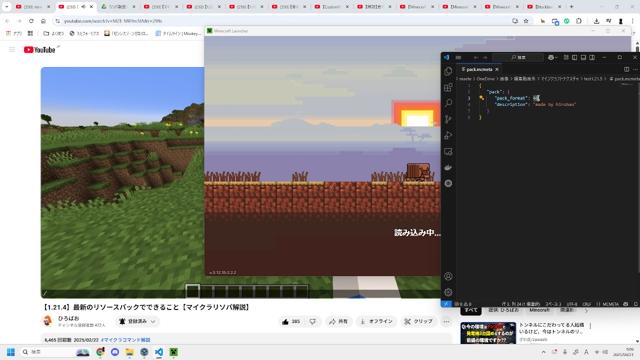Click the 共有 share button

(338, 322)
